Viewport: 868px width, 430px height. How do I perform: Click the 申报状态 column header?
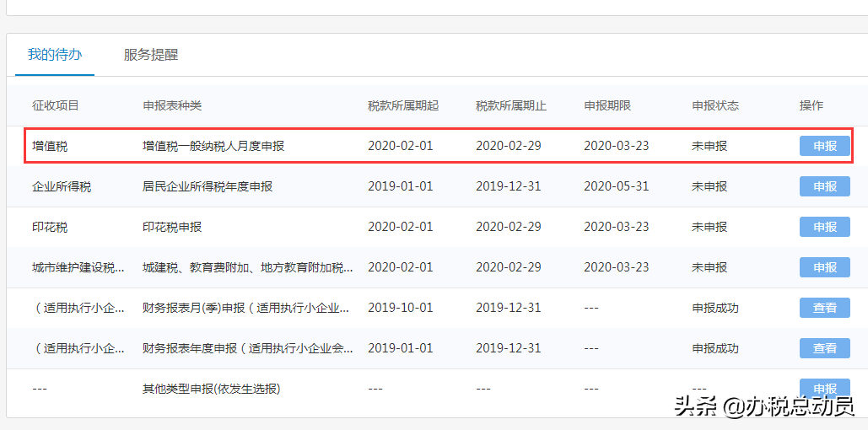tap(715, 105)
